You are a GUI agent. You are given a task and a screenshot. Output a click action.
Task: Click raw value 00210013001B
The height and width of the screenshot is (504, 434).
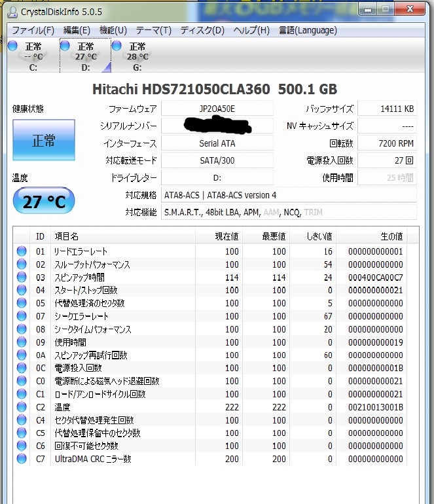tap(376, 407)
